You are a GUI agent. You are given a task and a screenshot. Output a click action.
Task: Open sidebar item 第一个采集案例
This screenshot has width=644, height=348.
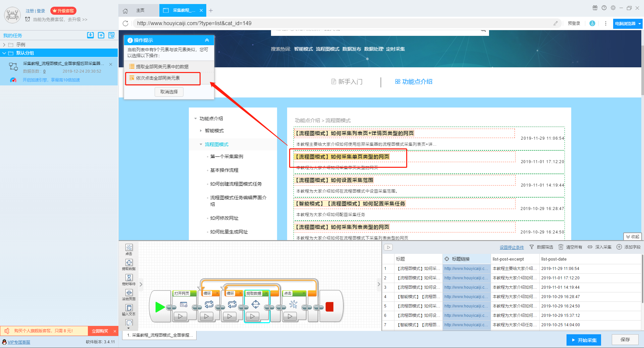pos(226,156)
